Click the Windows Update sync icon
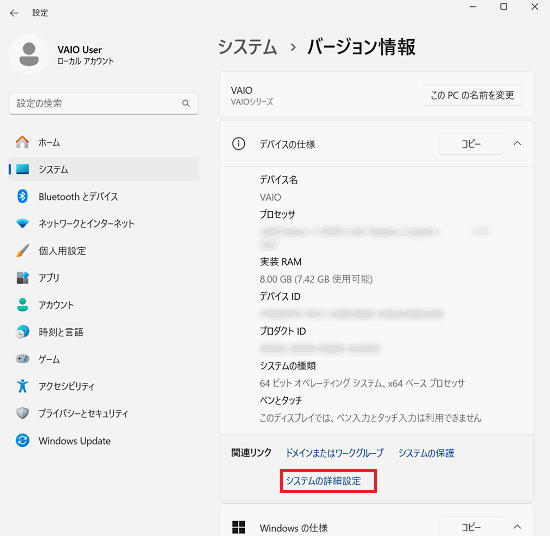This screenshot has height=536, width=550. pyautogui.click(x=22, y=440)
